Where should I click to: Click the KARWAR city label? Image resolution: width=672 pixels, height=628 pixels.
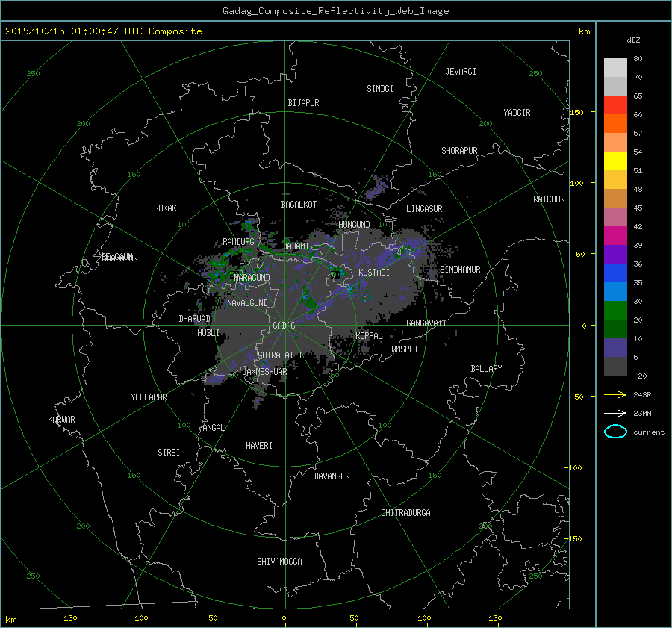pos(61,420)
